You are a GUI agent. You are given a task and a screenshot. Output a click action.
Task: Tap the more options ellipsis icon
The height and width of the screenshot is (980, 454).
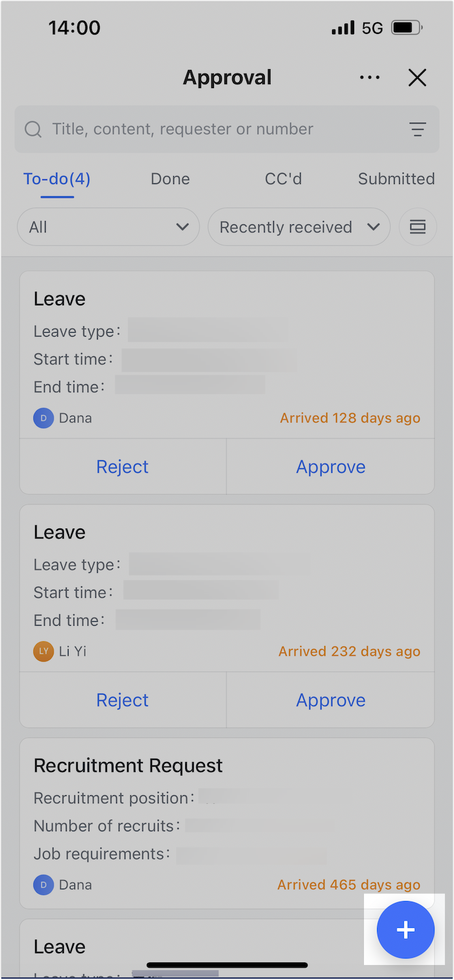[x=370, y=77]
